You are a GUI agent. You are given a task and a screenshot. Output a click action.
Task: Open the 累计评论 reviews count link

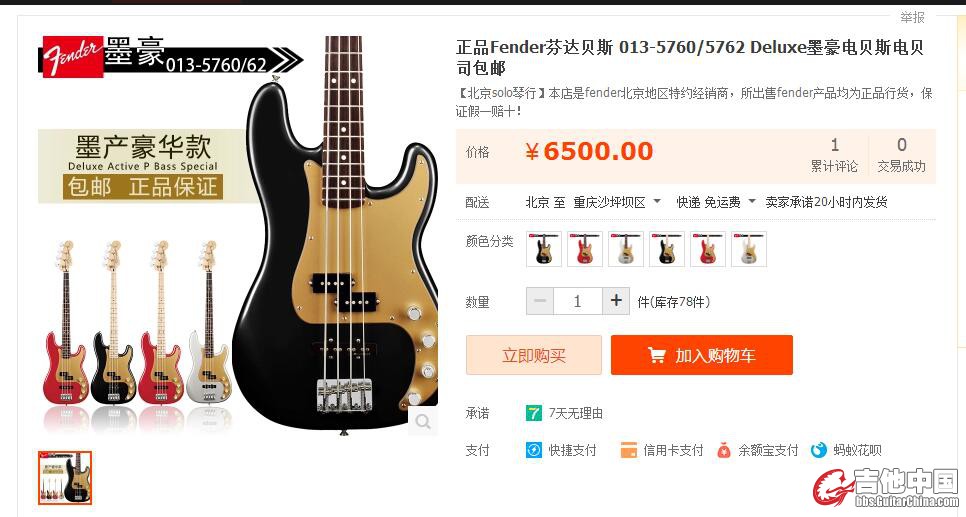(834, 155)
